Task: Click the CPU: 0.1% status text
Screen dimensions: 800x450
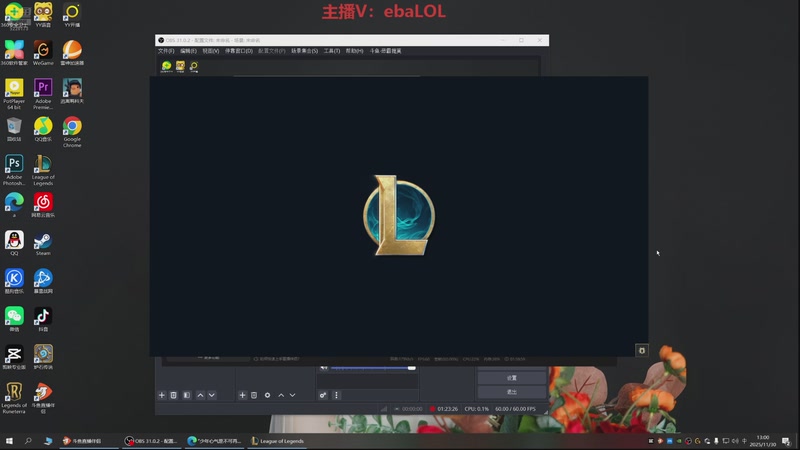Action: pos(477,409)
